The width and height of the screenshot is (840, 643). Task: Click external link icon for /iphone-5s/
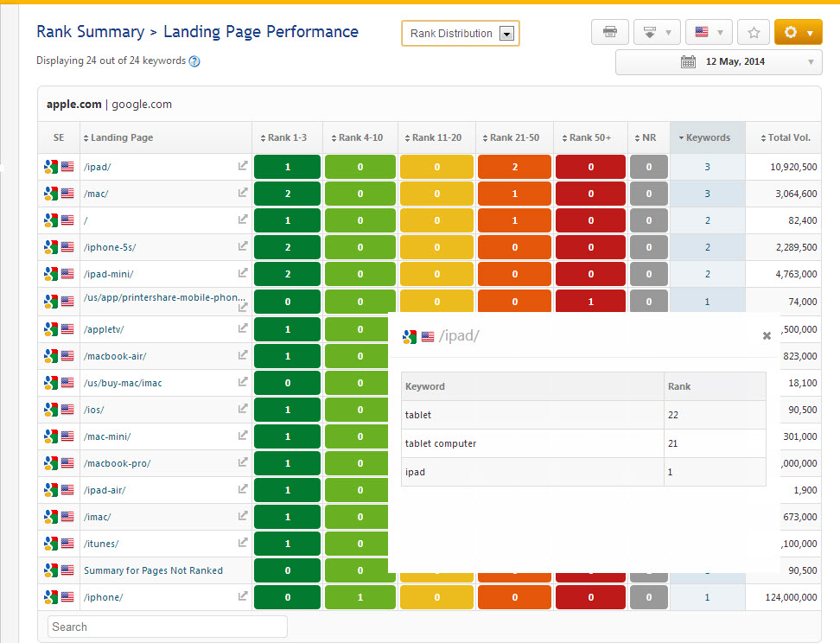(x=243, y=246)
